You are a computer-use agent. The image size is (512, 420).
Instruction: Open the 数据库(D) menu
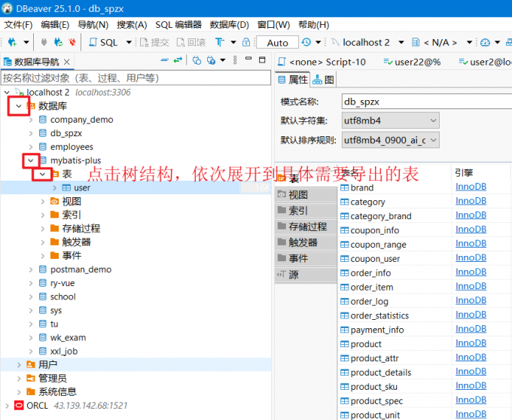(x=229, y=25)
